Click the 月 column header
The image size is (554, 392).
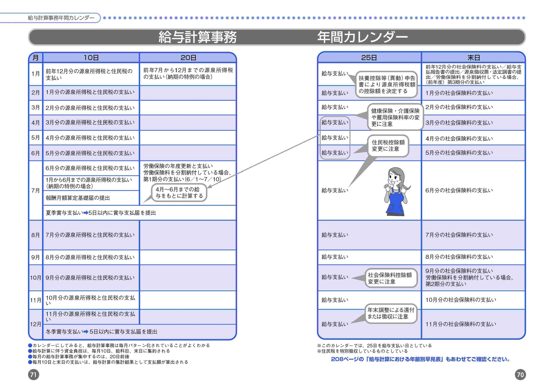click(x=36, y=58)
